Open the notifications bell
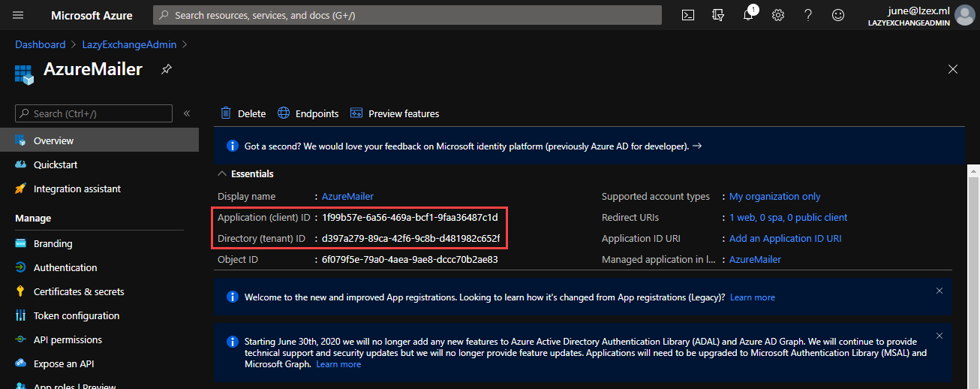This screenshot has height=389, width=980. coord(748,15)
